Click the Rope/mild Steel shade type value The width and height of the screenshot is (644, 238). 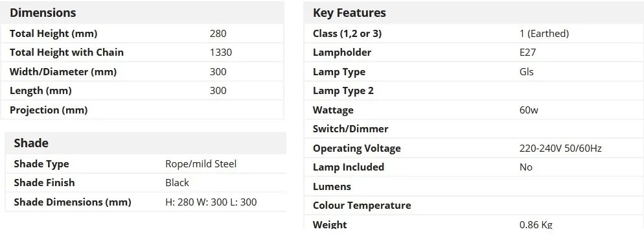(x=201, y=164)
